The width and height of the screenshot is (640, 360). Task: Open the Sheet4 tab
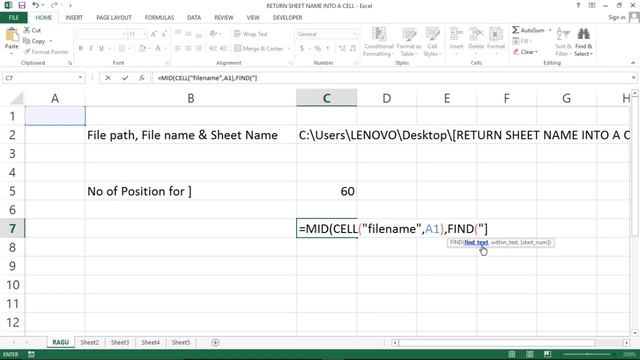[x=150, y=342]
